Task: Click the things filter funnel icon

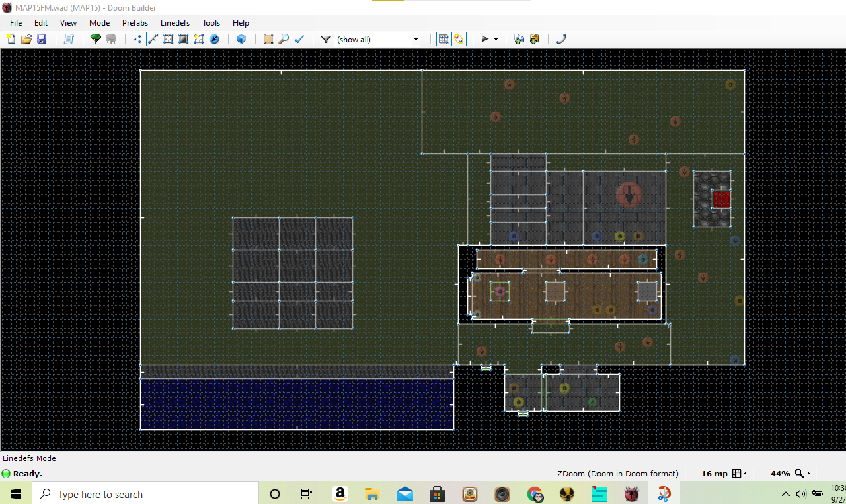Action: [x=326, y=39]
